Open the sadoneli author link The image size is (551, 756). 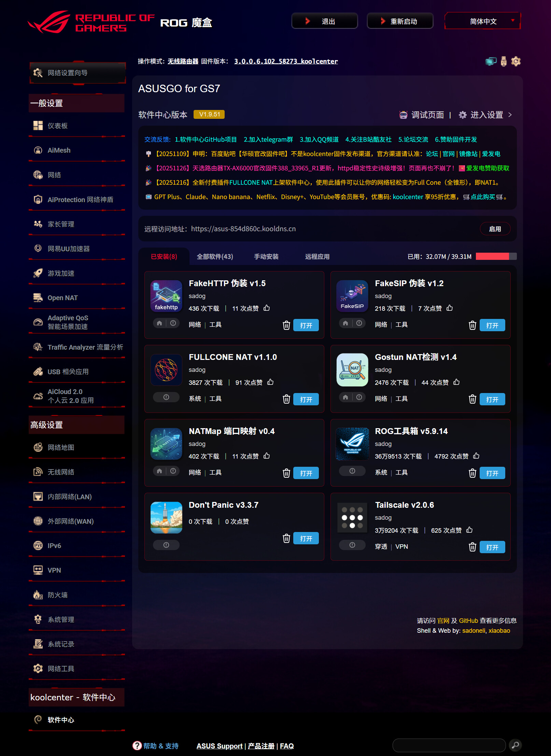tap(474, 631)
